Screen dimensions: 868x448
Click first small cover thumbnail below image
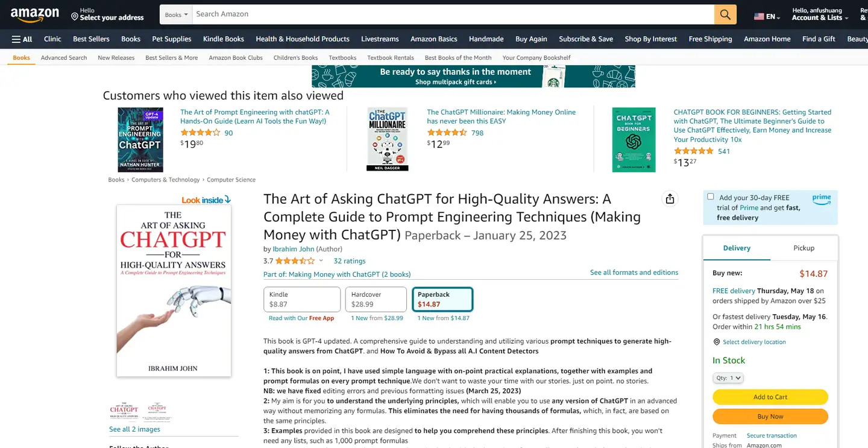(124, 411)
